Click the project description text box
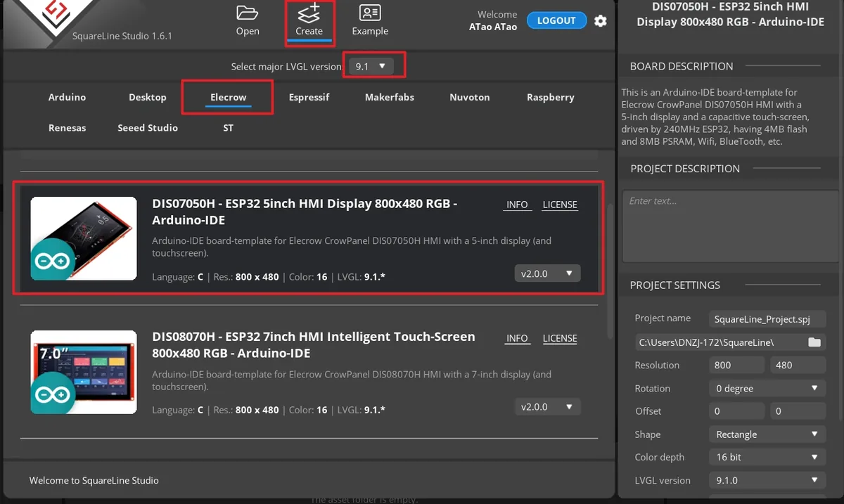This screenshot has width=844, height=504. [x=731, y=227]
